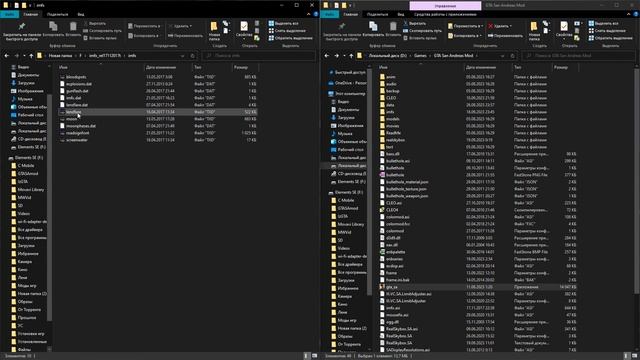Image resolution: width=640 pixels, height=360 pixels.
Task: Go forward in GTA San Andreas Mod window
Action: [x=336, y=56]
